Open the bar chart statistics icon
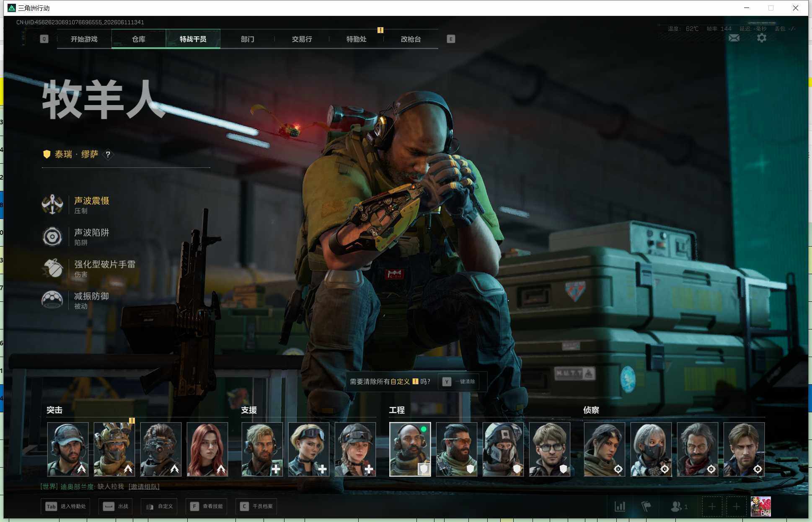Image resolution: width=812 pixels, height=522 pixels. pyautogui.click(x=620, y=507)
